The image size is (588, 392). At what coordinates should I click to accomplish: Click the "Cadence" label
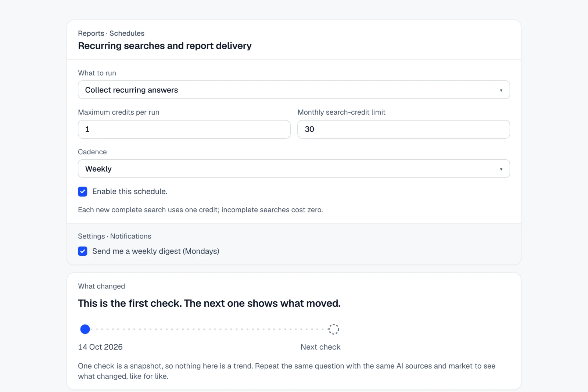tap(92, 152)
